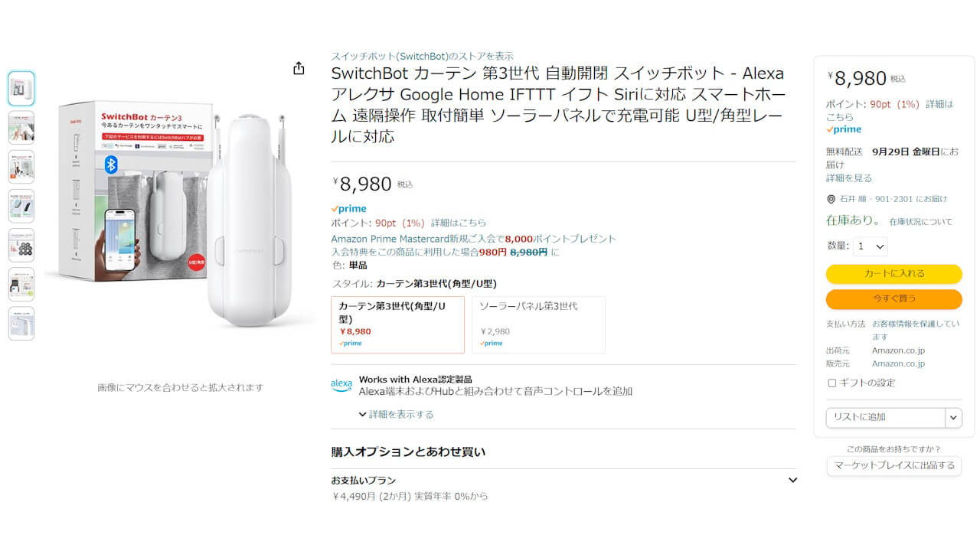980x551 pixels.
Task: Collapse the お支払いプラン section chevron
Action: [x=794, y=480]
